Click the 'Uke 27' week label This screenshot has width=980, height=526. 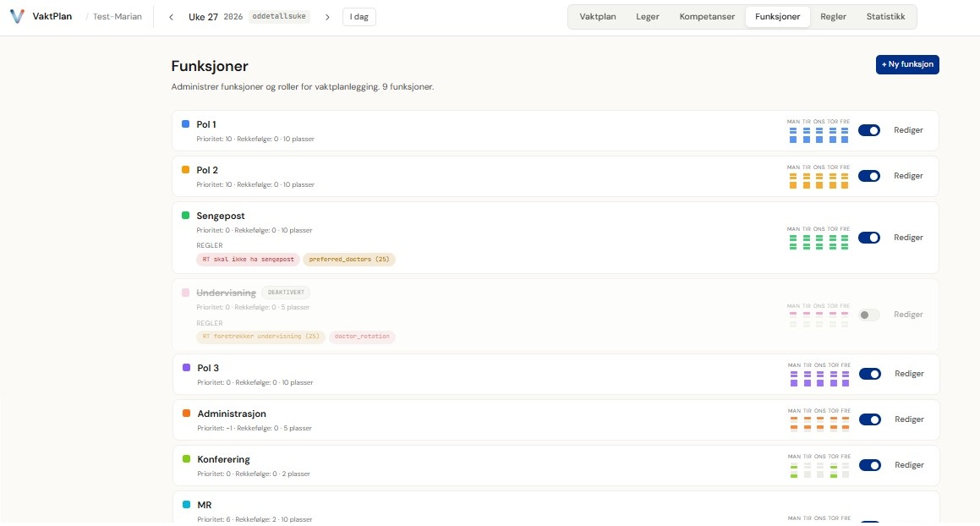pos(203,17)
